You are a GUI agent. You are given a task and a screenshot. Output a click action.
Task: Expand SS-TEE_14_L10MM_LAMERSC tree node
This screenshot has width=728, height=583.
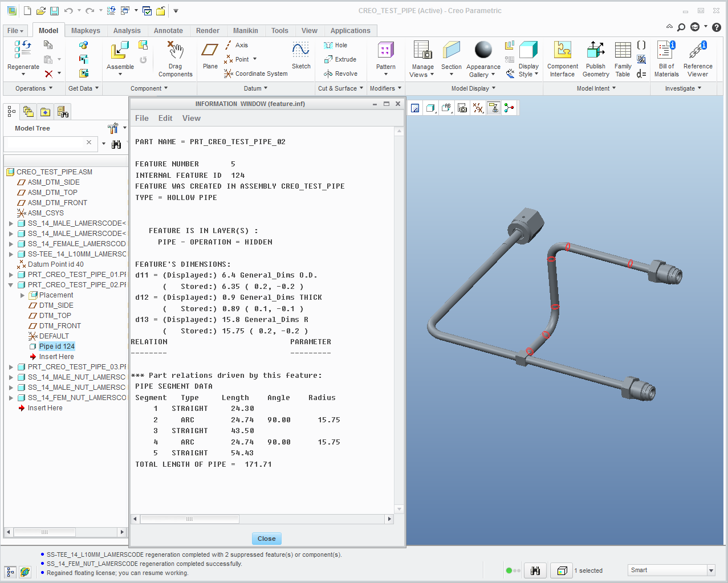(x=11, y=254)
